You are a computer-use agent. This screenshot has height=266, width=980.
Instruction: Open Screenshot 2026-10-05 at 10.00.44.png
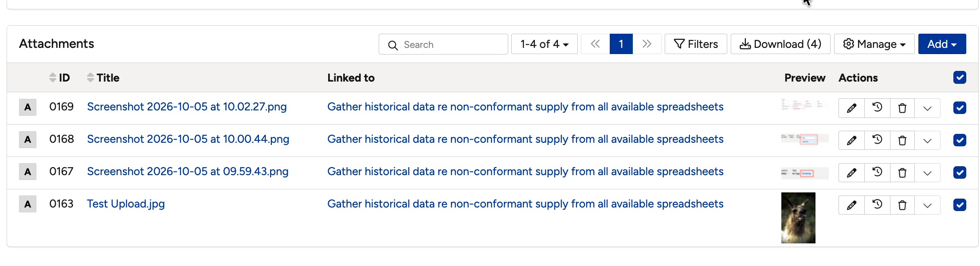tap(188, 139)
